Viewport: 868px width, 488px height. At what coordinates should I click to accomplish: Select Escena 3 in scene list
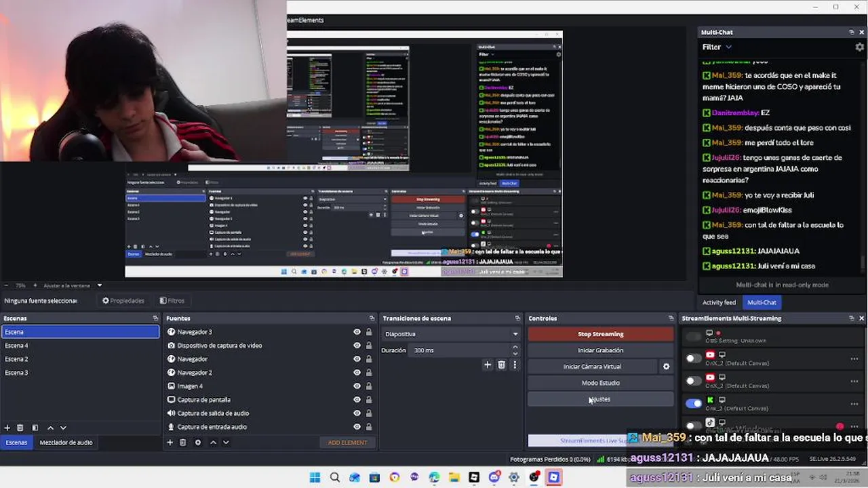[80, 373]
